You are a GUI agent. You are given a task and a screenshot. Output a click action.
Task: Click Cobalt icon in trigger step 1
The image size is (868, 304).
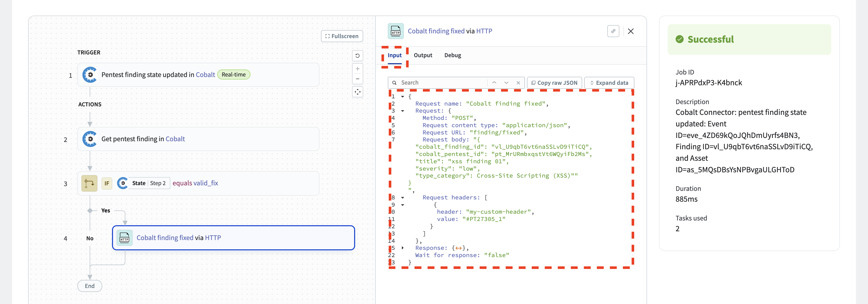[x=90, y=75]
